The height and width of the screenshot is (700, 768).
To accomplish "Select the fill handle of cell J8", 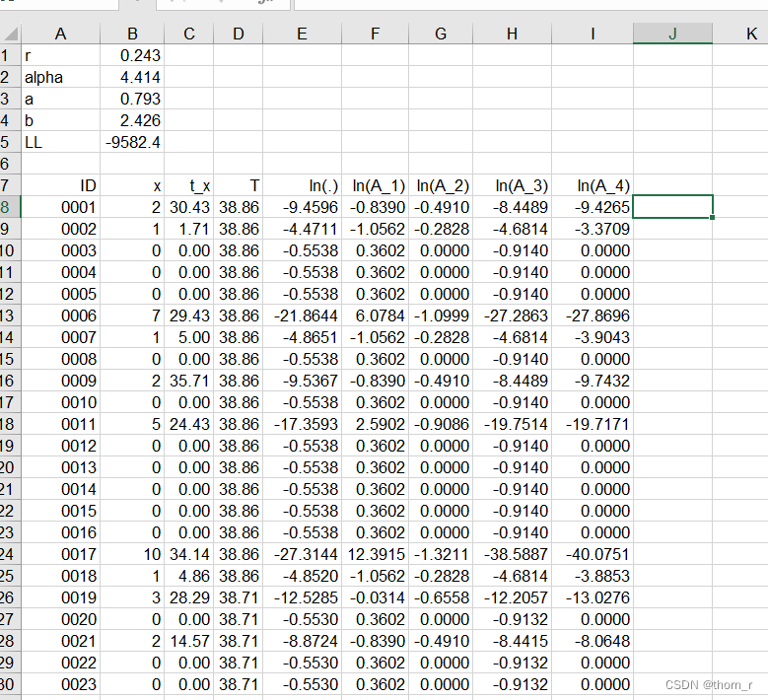I will point(712,217).
